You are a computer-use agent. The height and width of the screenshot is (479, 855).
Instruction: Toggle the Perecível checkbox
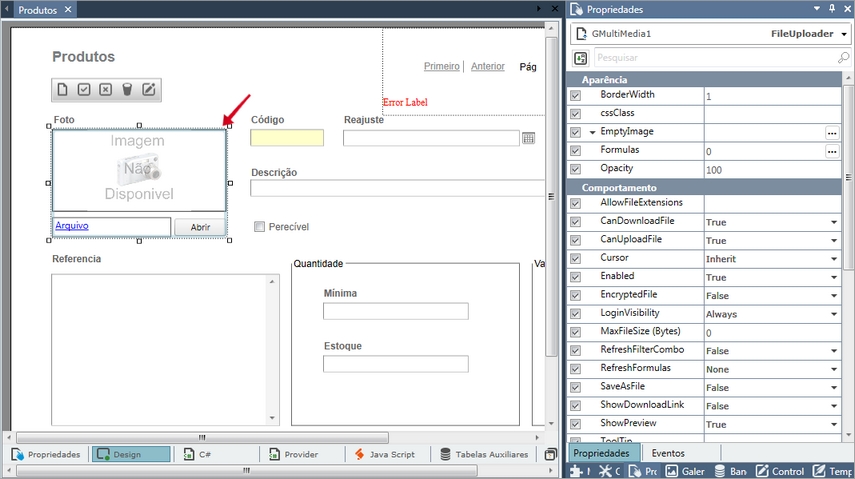coord(260,227)
